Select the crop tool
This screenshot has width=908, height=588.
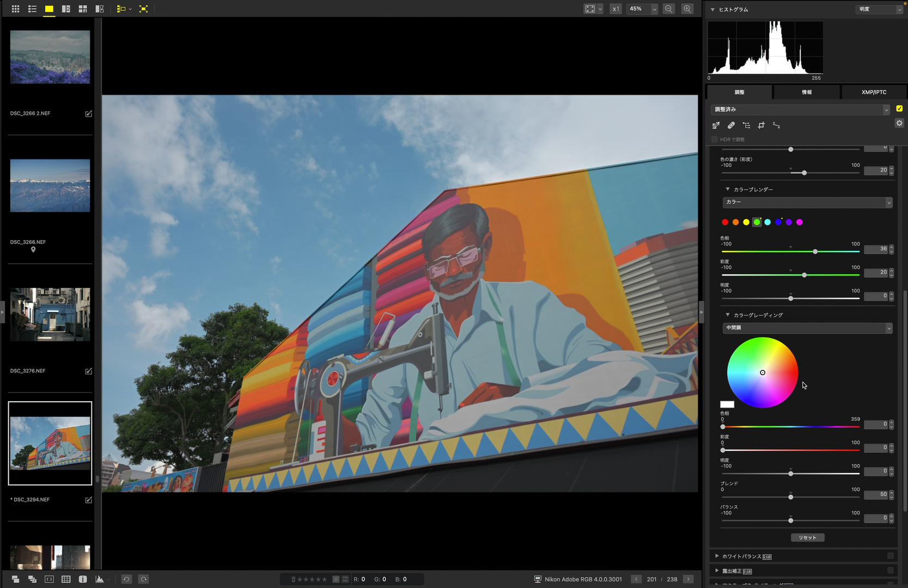point(761,125)
